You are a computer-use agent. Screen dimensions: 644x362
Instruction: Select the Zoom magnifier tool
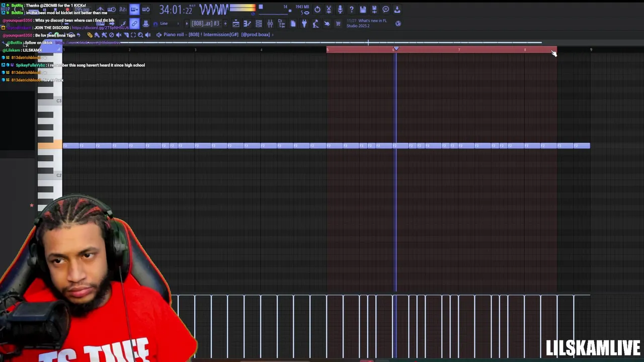pyautogui.click(x=140, y=35)
